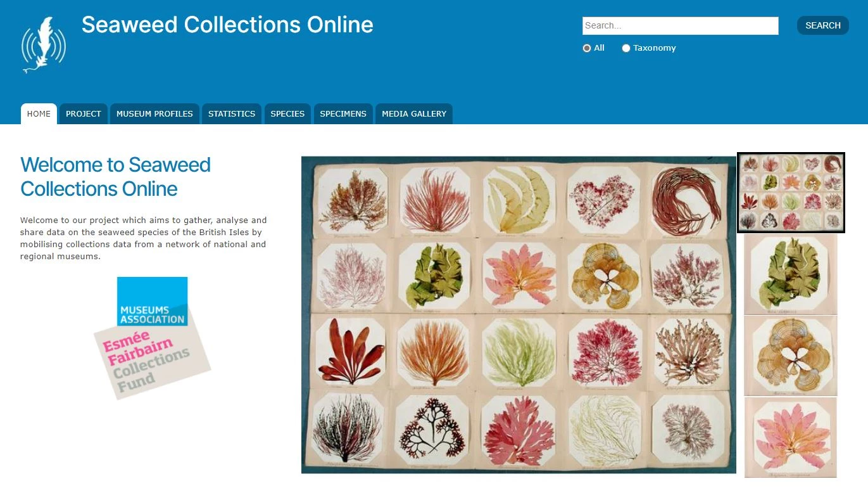Go to the STATISTICS tab
Viewport: 868px width, 500px height.
click(232, 114)
